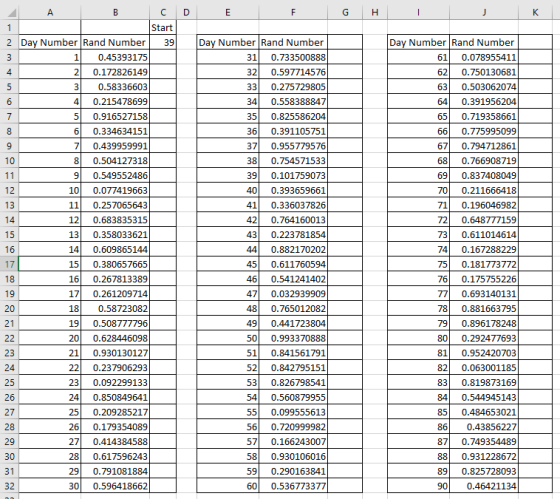560x499 pixels.
Task: Click the Start cell in column C
Action: click(x=162, y=28)
